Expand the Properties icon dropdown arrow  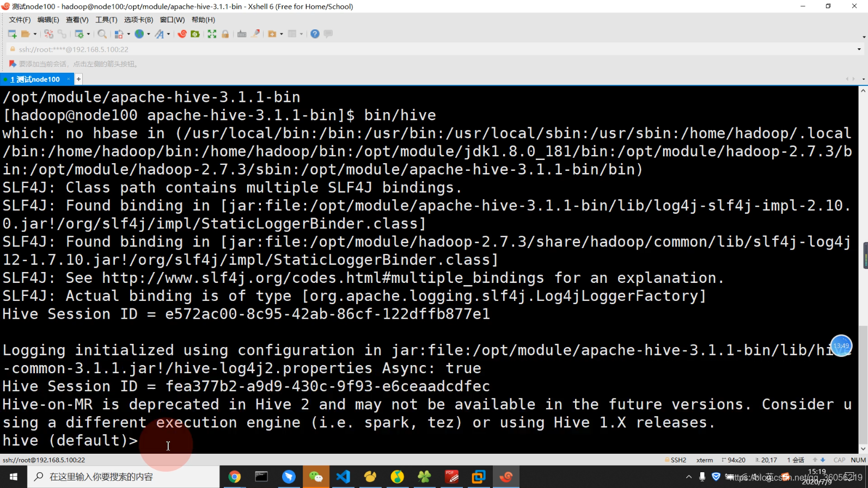click(88, 34)
